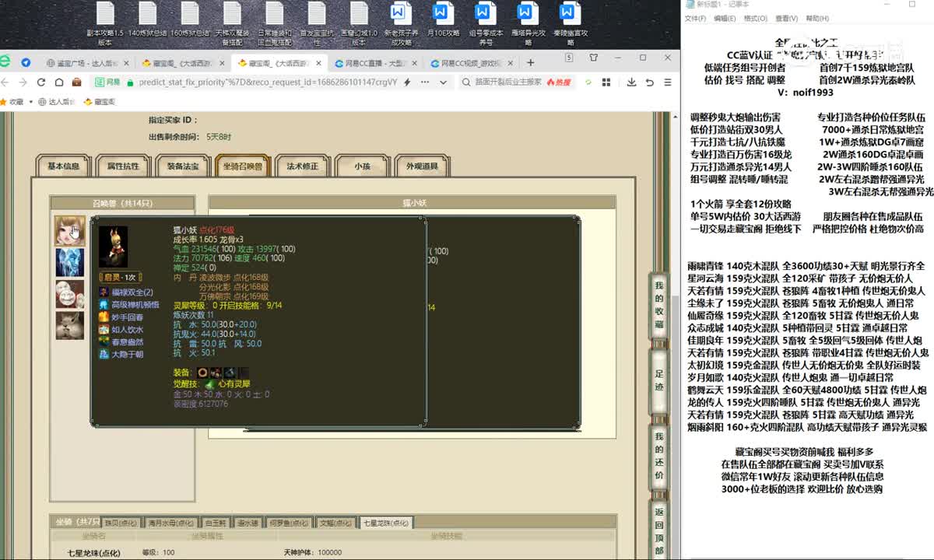
Task: Open the 格式(O) menu in Notepad
Action: (x=755, y=19)
